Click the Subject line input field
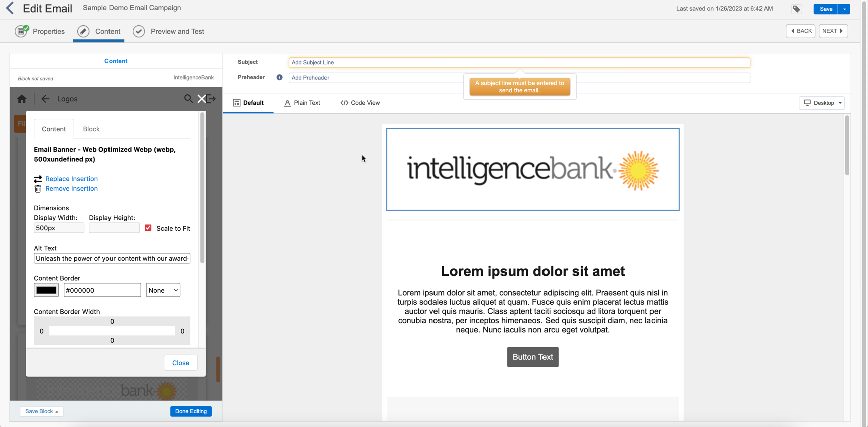The image size is (868, 427). [519, 62]
